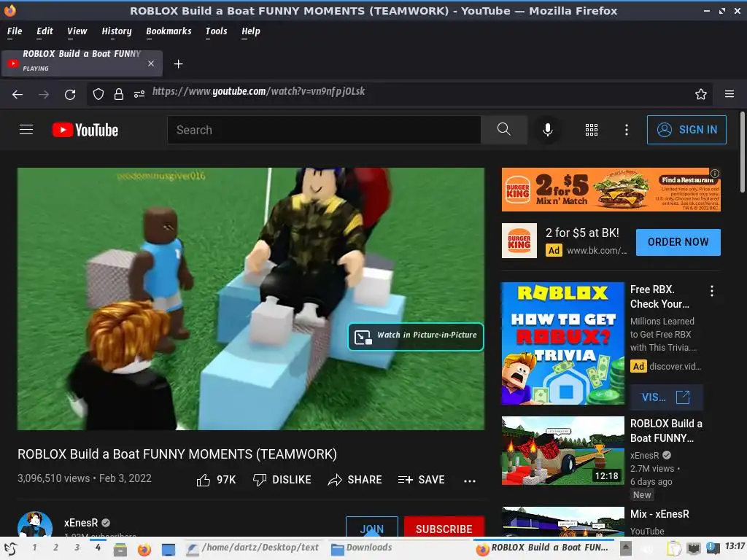Click the SIGN IN button
This screenshot has width=747, height=560.
[x=686, y=130]
